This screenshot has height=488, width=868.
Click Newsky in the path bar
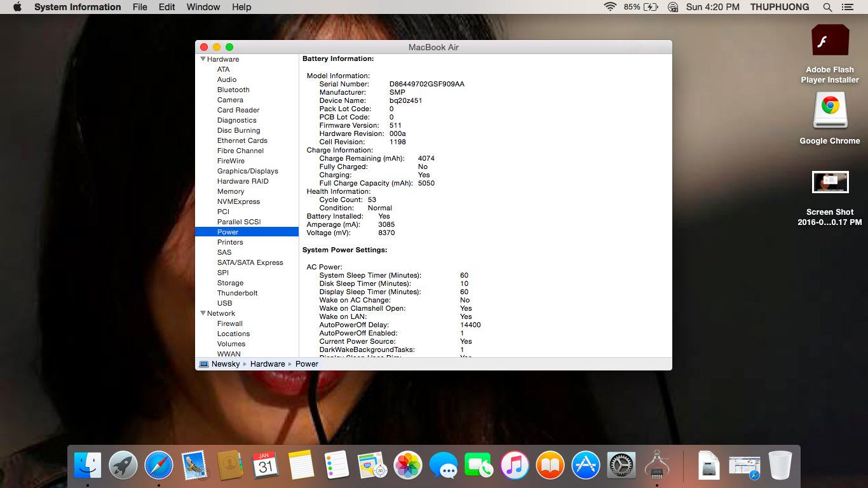226,364
